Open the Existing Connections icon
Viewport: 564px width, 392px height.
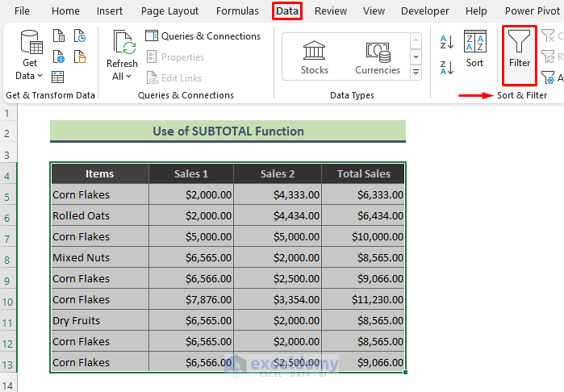[x=79, y=56]
